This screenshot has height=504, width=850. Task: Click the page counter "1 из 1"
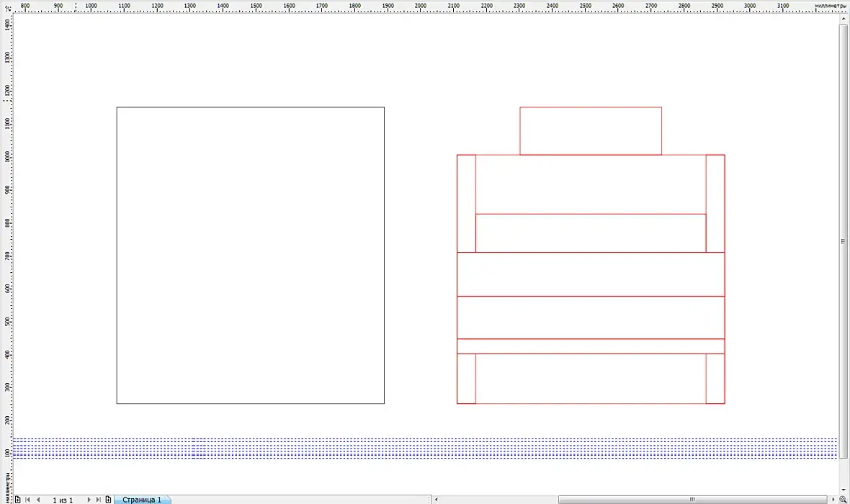pyautogui.click(x=63, y=500)
